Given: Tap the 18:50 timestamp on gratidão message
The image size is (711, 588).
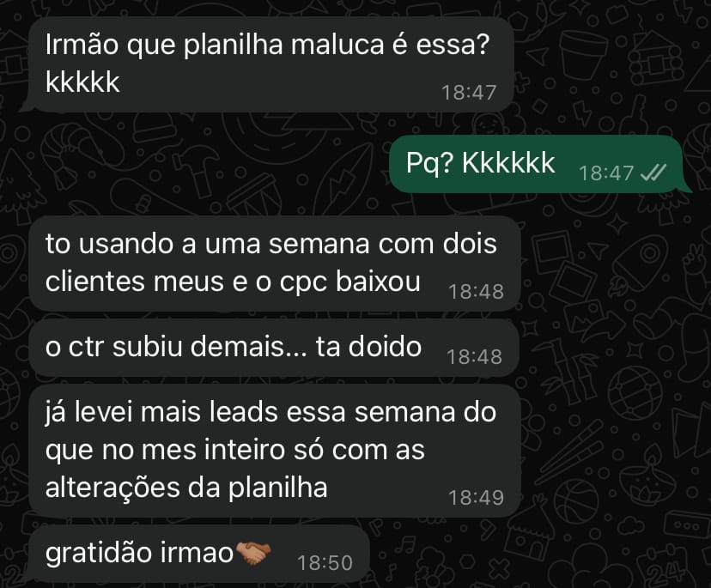Looking at the screenshot, I should pyautogui.click(x=325, y=563).
